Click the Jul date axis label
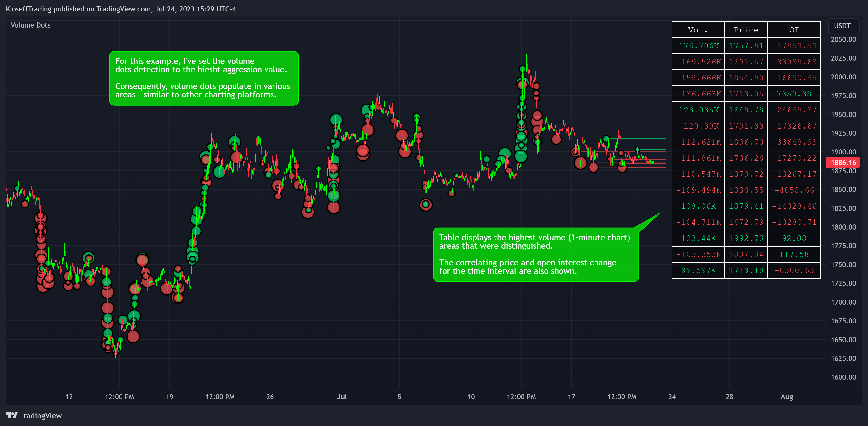868x426 pixels. click(342, 397)
